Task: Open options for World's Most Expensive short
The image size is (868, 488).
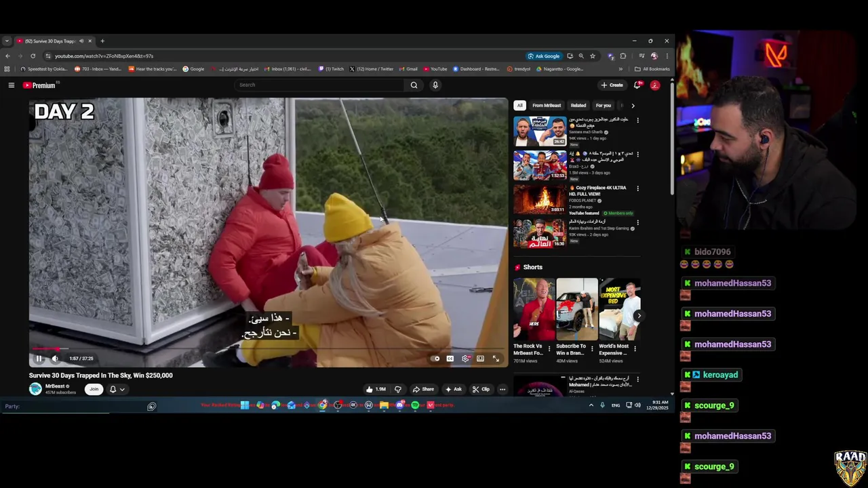Action: pos(635,349)
